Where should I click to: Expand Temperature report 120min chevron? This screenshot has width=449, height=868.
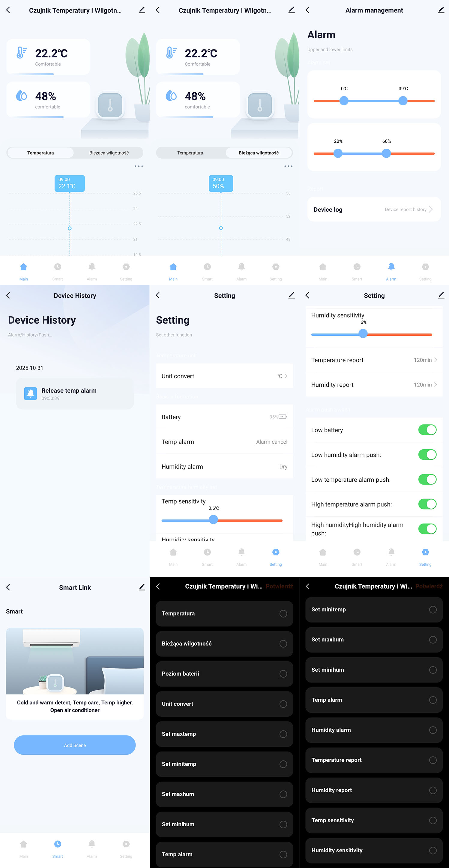[x=436, y=360]
